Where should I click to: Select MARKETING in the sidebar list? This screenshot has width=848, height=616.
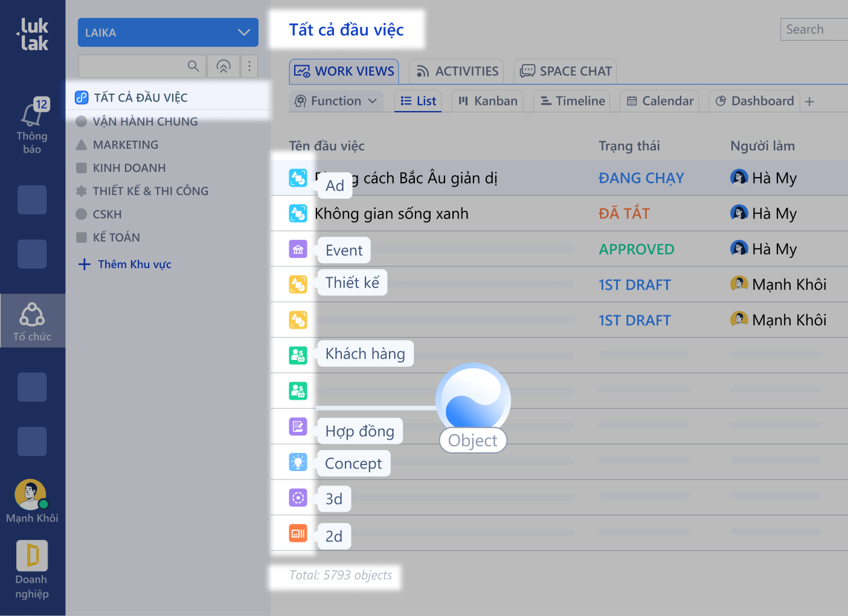click(125, 145)
